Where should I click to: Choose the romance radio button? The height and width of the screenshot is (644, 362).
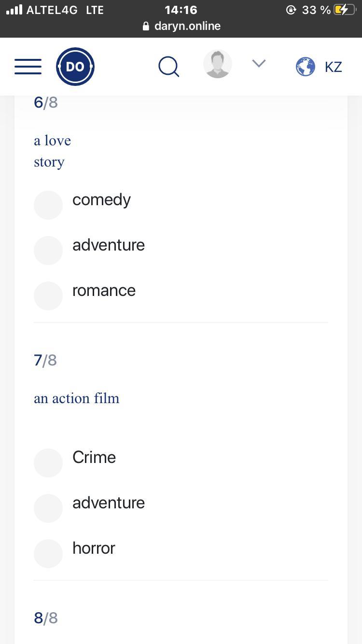(x=48, y=296)
